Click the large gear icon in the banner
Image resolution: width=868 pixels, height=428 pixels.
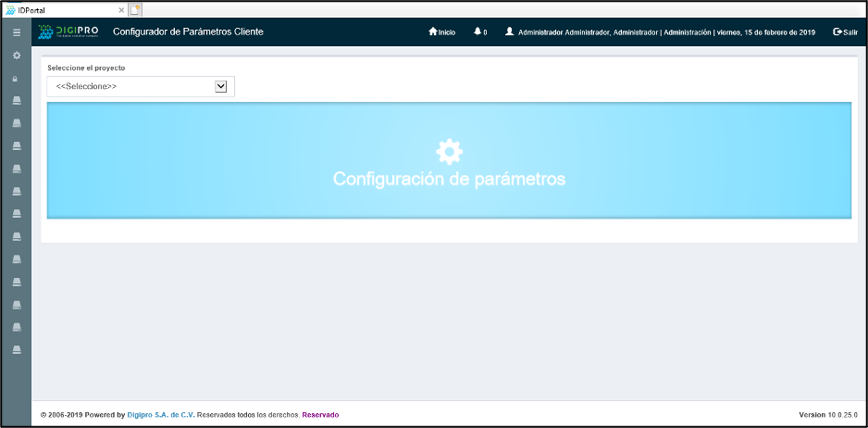click(449, 150)
